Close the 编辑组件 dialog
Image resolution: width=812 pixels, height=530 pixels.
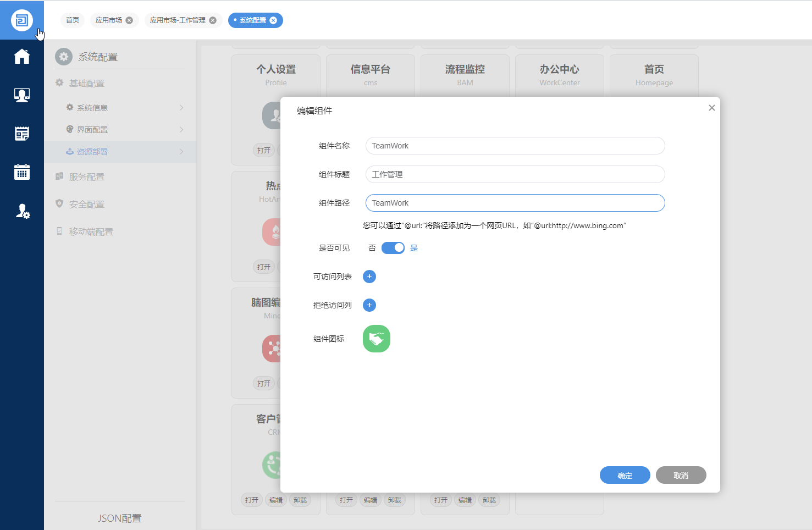[711, 108]
